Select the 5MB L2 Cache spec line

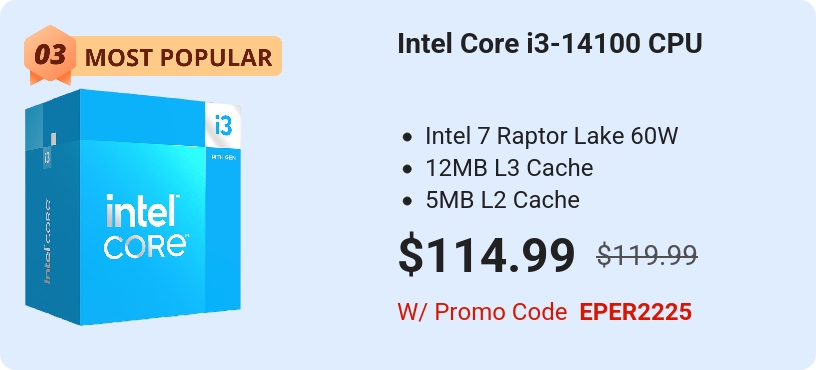[502, 200]
